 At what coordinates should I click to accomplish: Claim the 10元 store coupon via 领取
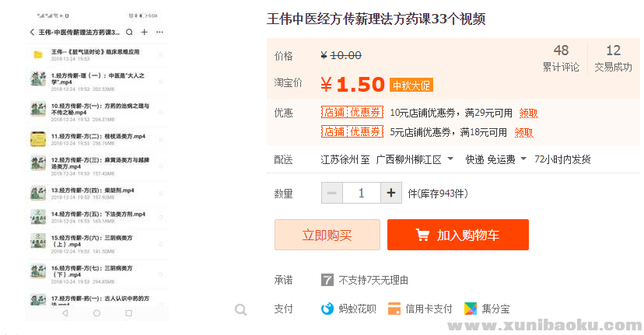[528, 113]
